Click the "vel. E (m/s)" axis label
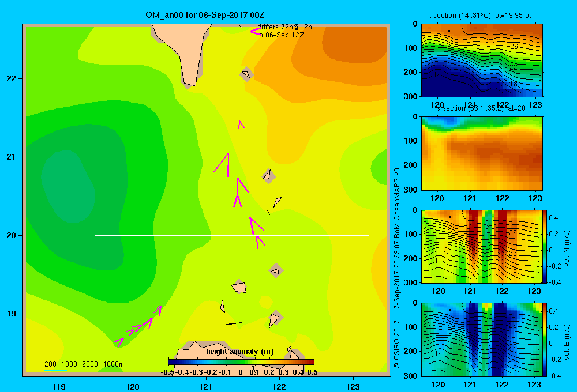 [567, 341]
